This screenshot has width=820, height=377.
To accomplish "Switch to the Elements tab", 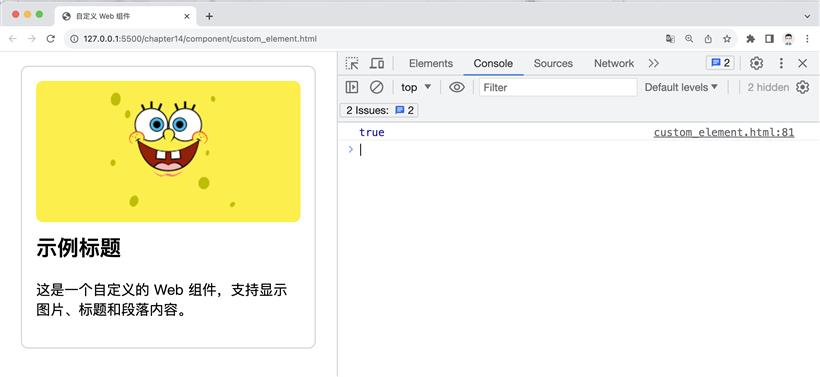I will coord(431,63).
